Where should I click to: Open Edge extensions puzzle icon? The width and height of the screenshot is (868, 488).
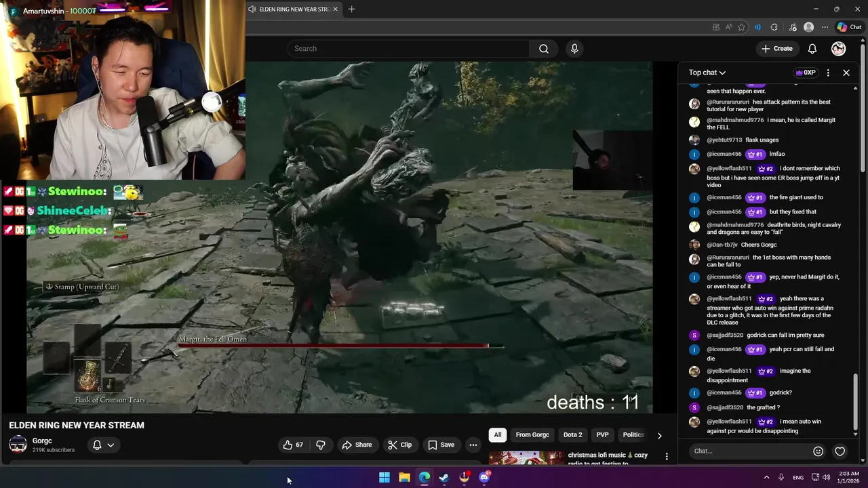tap(774, 27)
